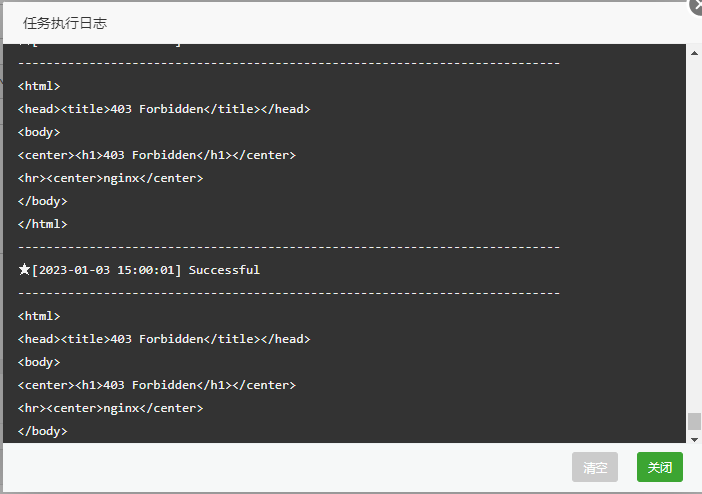
Task: Click the log scrollbar thumb
Action: (694, 421)
